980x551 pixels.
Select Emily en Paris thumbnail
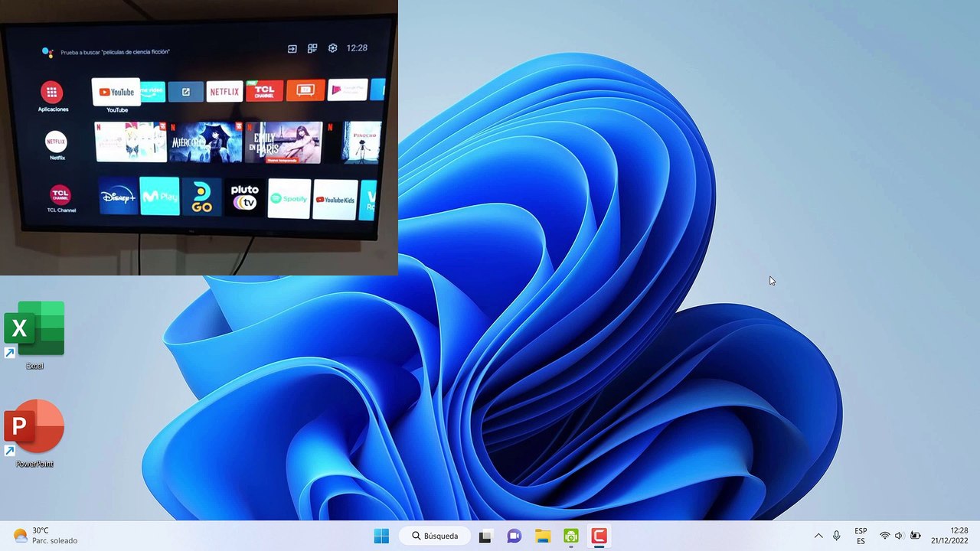[x=283, y=142]
